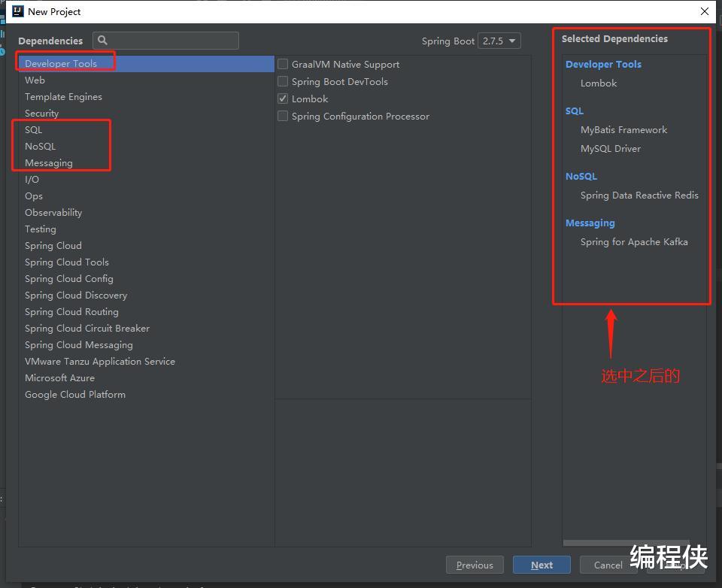
Task: Close the New Project dialog
Action: pos(705,11)
